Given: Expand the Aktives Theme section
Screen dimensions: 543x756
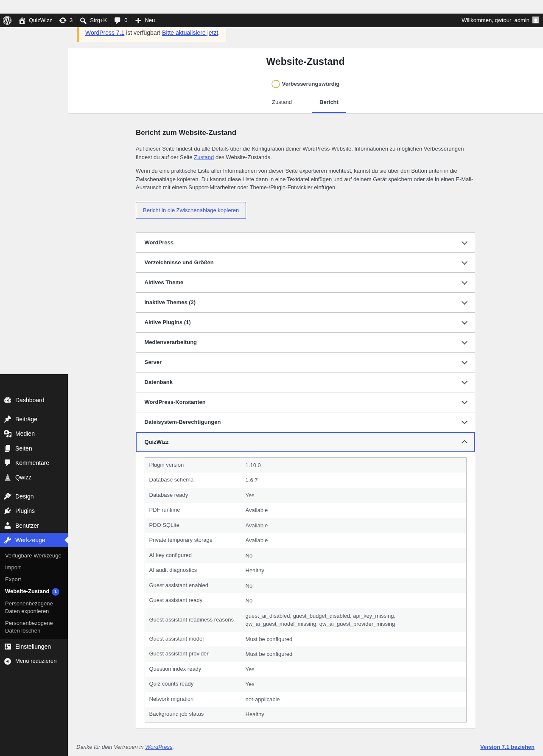Looking at the screenshot, I should pyautogui.click(x=305, y=283).
